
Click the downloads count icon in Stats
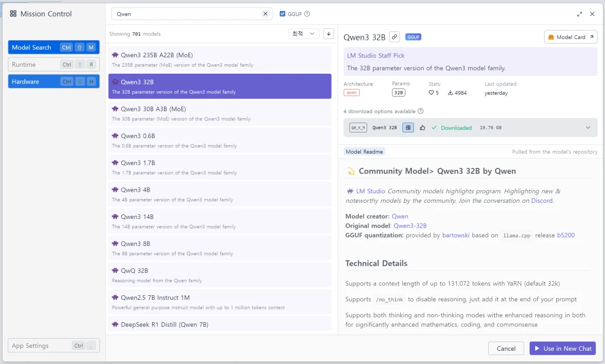[x=450, y=93]
